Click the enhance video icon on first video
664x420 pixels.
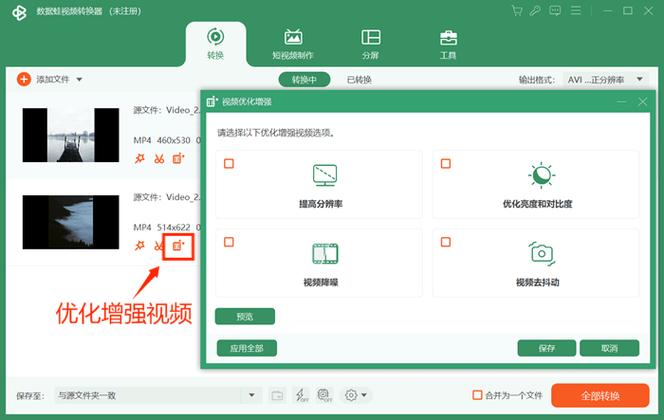pyautogui.click(x=178, y=158)
